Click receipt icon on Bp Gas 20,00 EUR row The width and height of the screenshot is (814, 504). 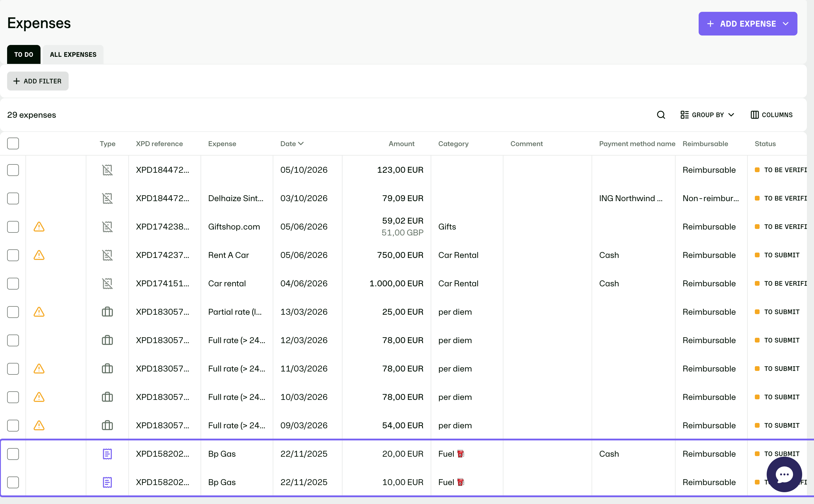[107, 454]
